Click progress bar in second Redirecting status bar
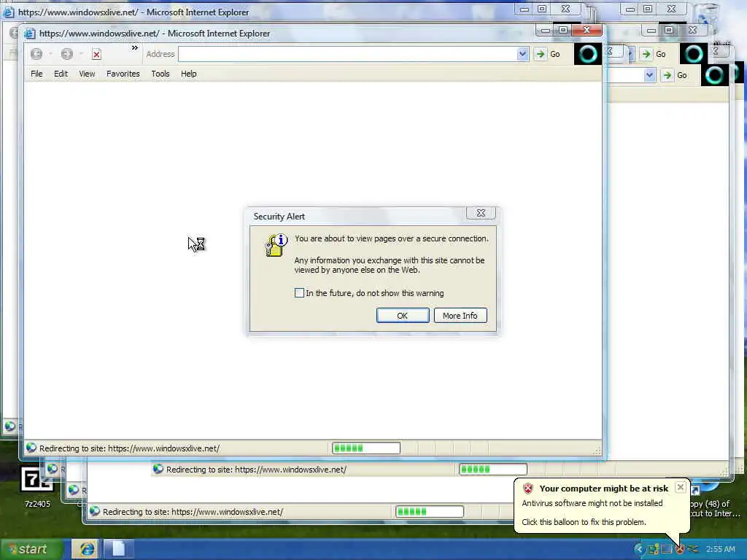This screenshot has width=747, height=560. tap(493, 469)
